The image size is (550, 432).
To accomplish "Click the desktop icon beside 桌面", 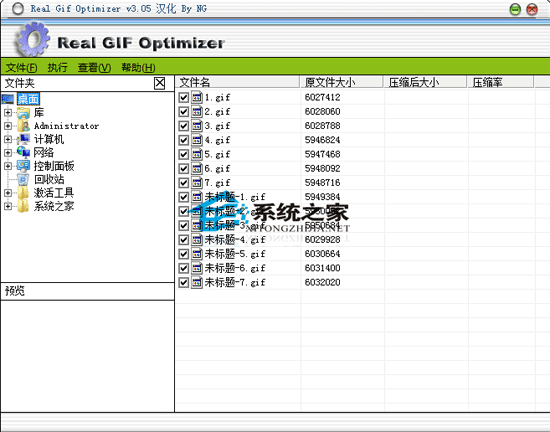I will [8, 99].
